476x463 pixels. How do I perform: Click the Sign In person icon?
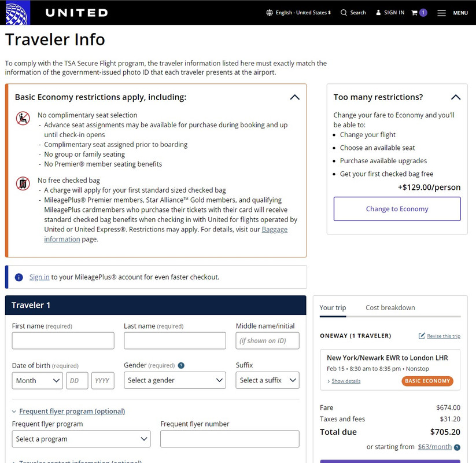click(x=378, y=13)
